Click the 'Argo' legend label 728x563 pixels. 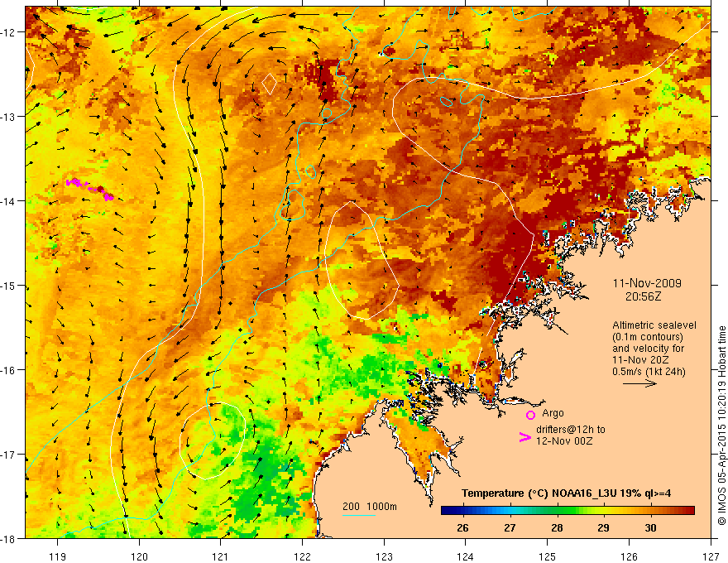(x=553, y=413)
